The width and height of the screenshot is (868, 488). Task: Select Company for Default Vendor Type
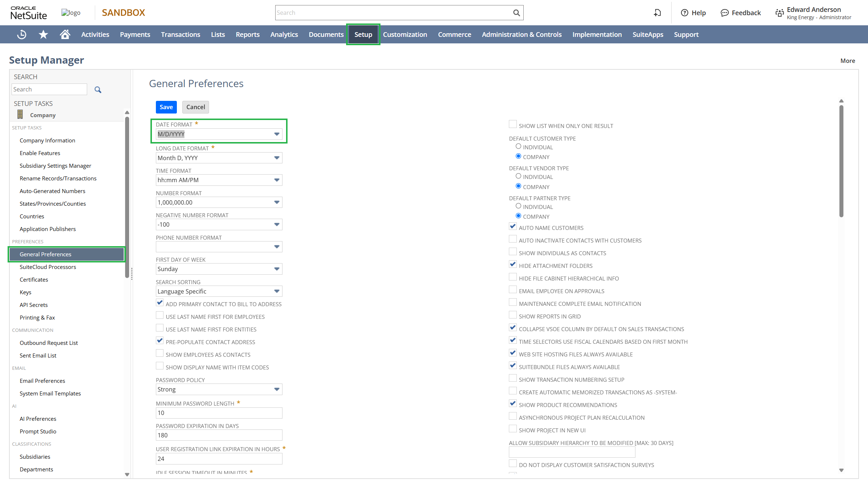coord(518,186)
